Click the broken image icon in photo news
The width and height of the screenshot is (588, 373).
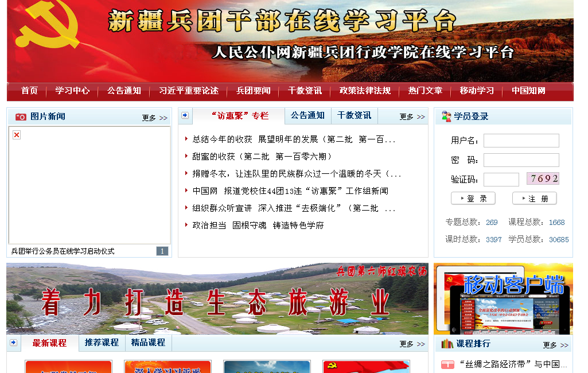pos(17,135)
